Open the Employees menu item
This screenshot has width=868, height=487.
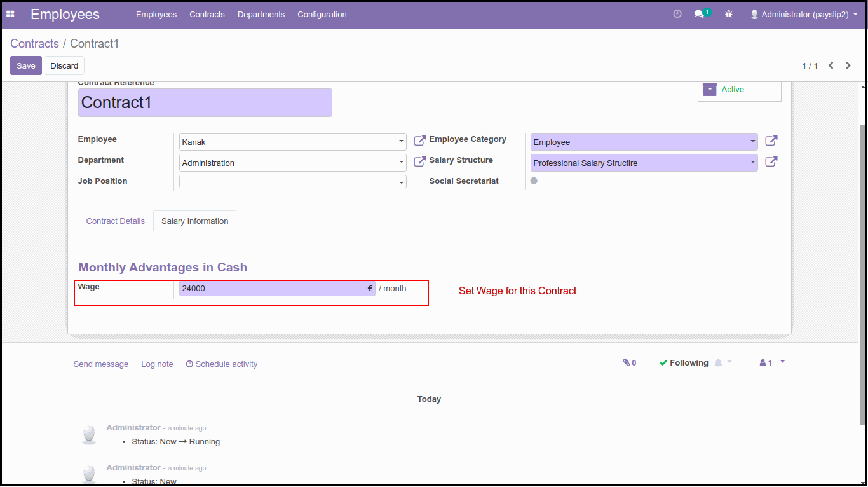click(156, 14)
